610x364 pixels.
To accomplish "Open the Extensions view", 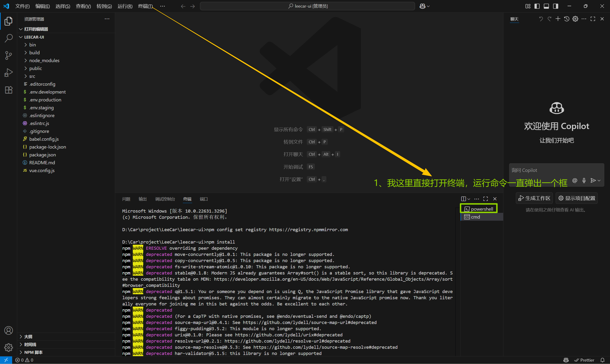I will coord(9,90).
